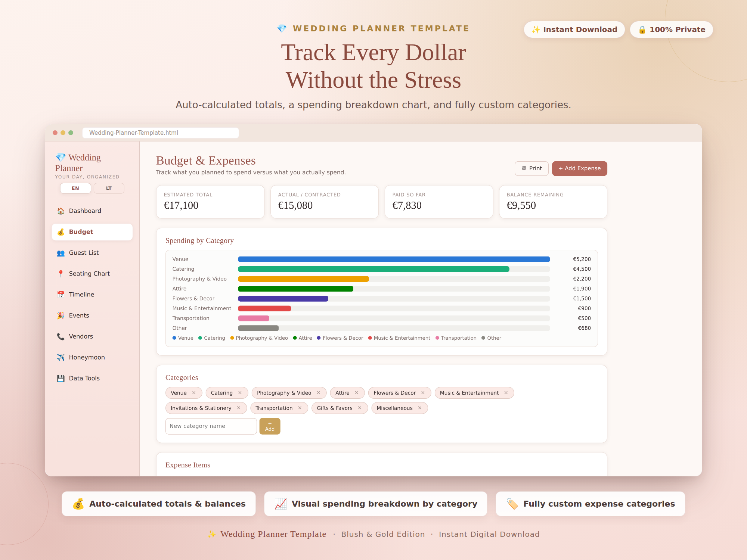Click the Honeymoon airplane icon

coord(61,357)
